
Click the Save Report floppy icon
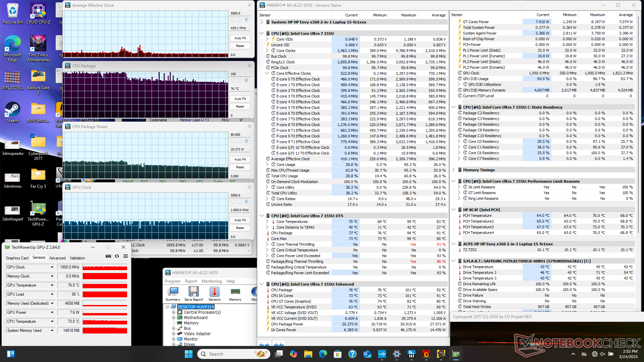click(x=194, y=294)
